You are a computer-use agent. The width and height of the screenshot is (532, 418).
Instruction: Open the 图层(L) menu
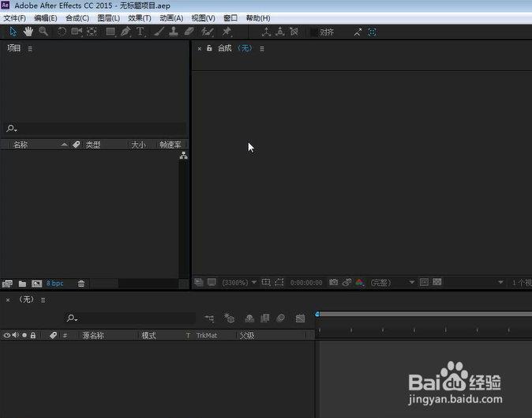pos(109,18)
